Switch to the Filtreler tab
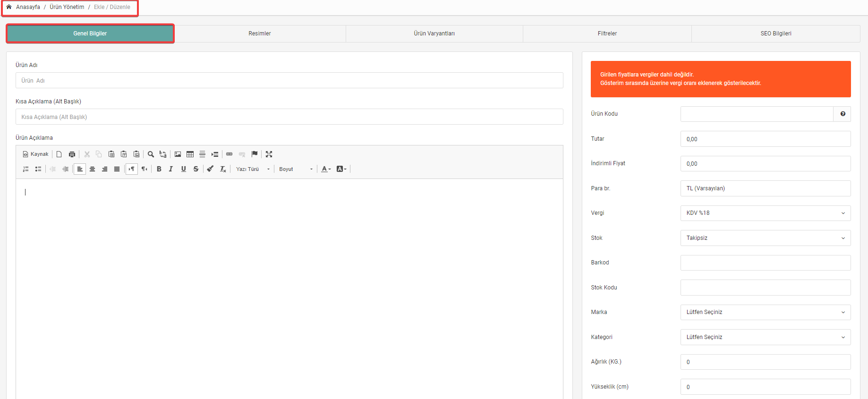Viewport: 868px width, 399px height. pos(607,34)
